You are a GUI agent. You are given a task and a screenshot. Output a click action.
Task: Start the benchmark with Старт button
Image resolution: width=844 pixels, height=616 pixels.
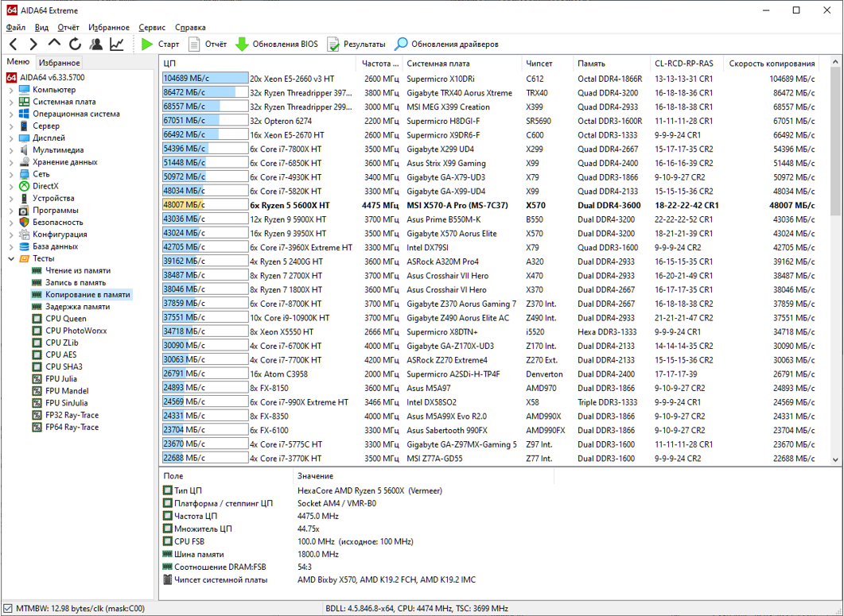pos(160,45)
